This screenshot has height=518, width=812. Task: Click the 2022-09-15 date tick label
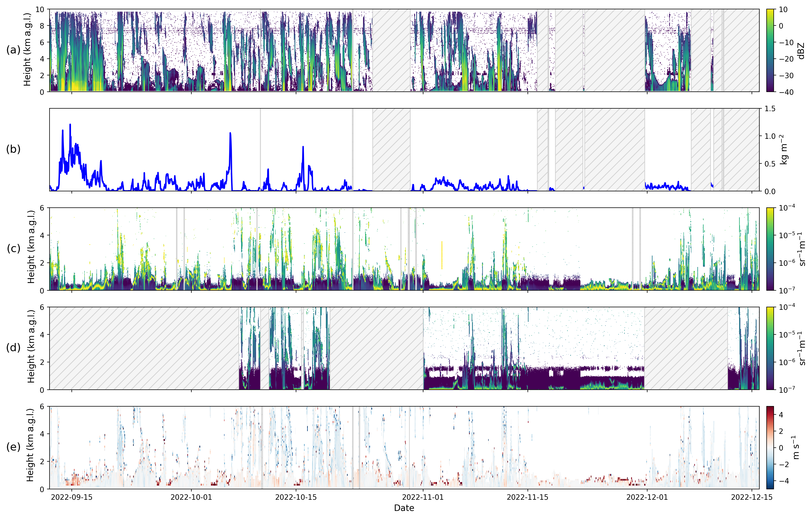71,497
